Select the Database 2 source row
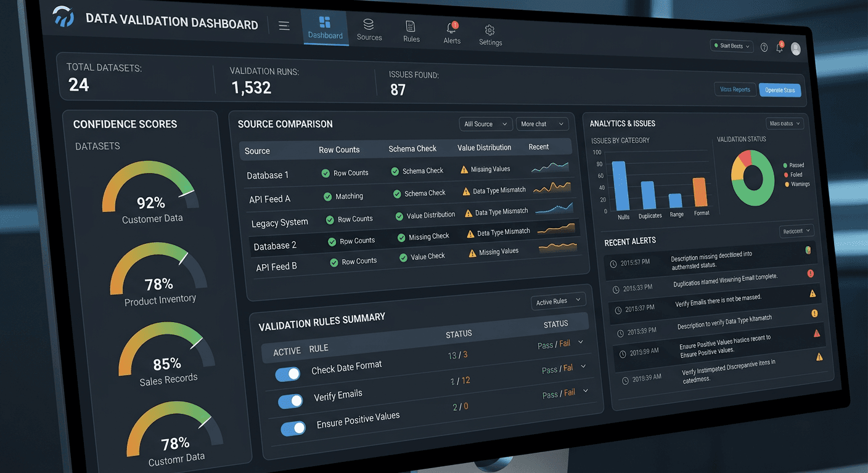The height and width of the screenshot is (473, 868). click(x=275, y=246)
